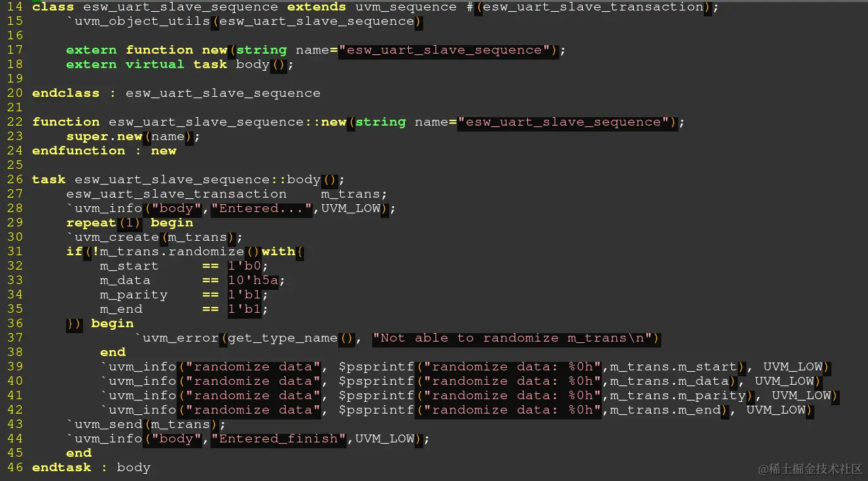Click line number 45 in the gutter
The height and width of the screenshot is (481, 868).
15,453
